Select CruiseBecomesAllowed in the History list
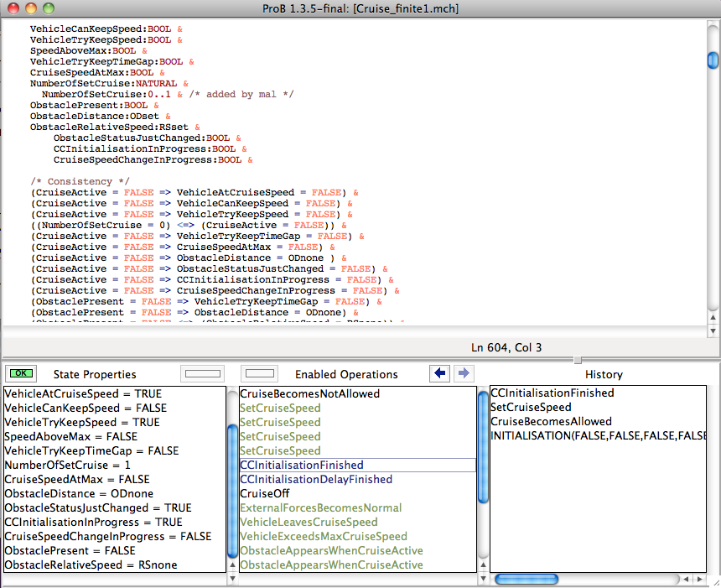721x588 pixels. pyautogui.click(x=551, y=421)
